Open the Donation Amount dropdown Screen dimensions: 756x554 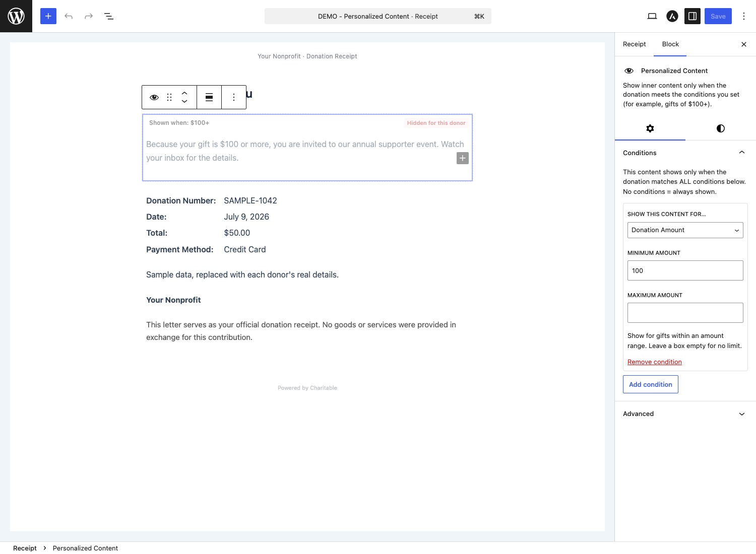(x=685, y=230)
